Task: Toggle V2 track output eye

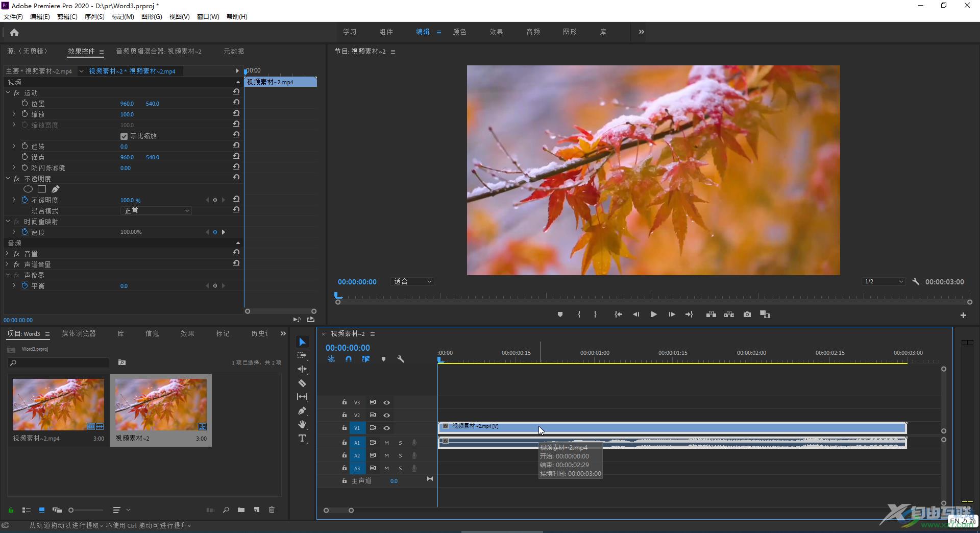Action: 387,416
